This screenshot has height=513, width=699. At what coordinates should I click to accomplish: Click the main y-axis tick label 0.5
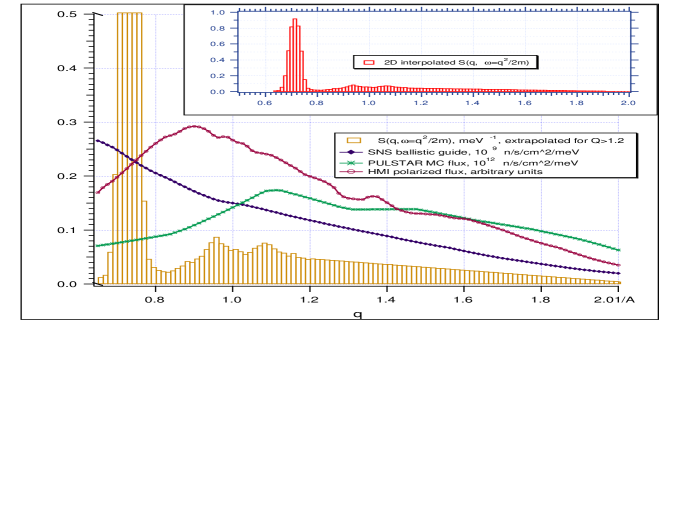click(x=67, y=14)
